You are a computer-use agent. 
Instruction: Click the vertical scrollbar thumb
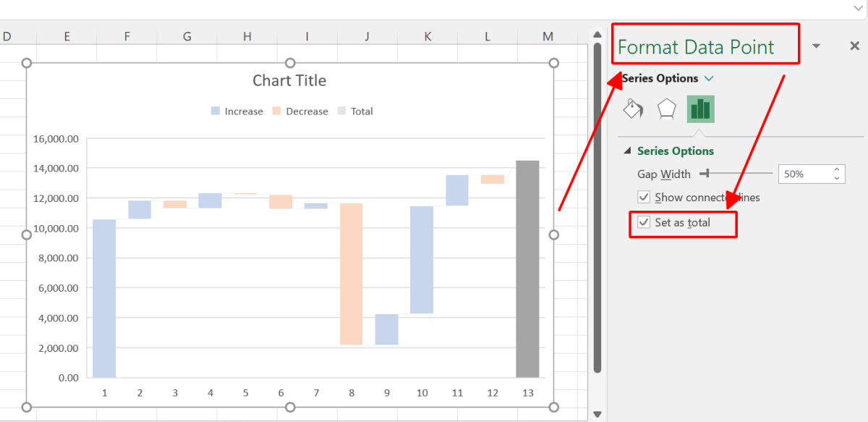tap(597, 208)
